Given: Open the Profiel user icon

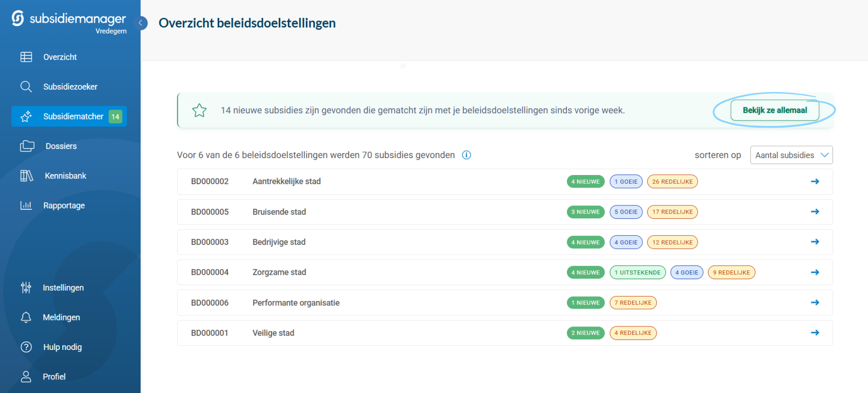Looking at the screenshot, I should click(x=26, y=376).
